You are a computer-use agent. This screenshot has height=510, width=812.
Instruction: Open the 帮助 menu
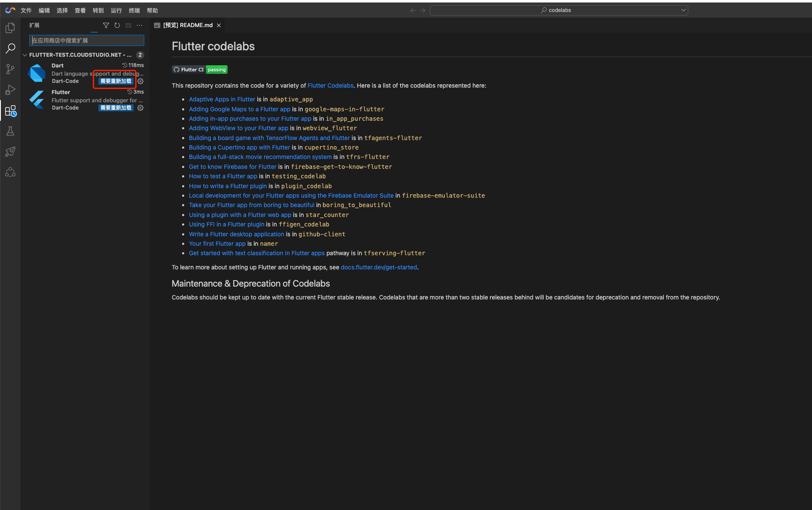point(152,10)
